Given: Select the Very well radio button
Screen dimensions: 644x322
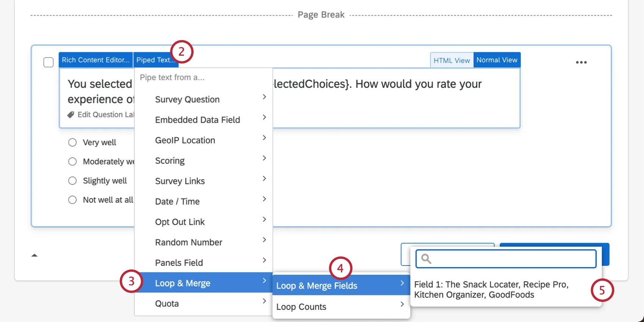Looking at the screenshot, I should (72, 142).
